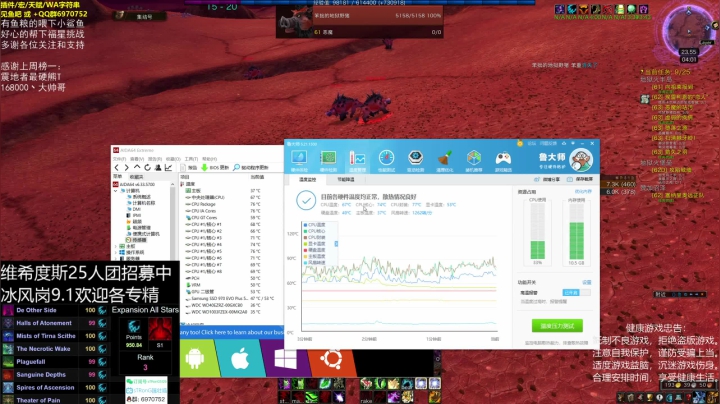
Task: Click the Windows logo tile in the banner
Action: 285,359
